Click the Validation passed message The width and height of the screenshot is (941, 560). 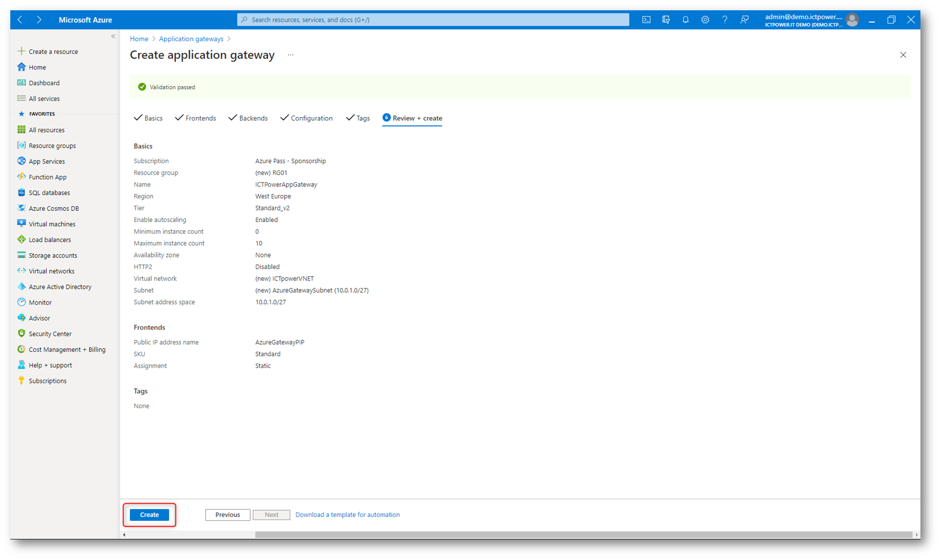(172, 87)
